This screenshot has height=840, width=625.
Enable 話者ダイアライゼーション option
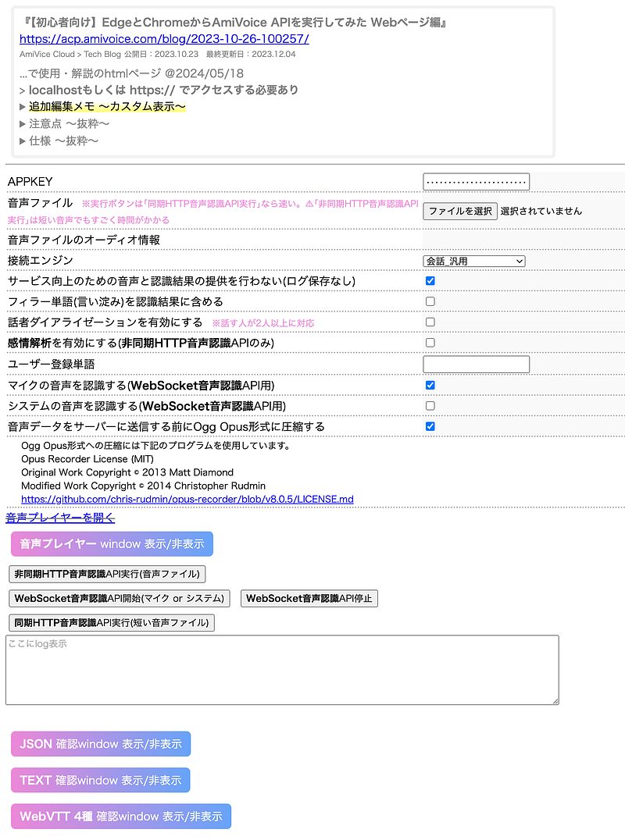coord(429,322)
